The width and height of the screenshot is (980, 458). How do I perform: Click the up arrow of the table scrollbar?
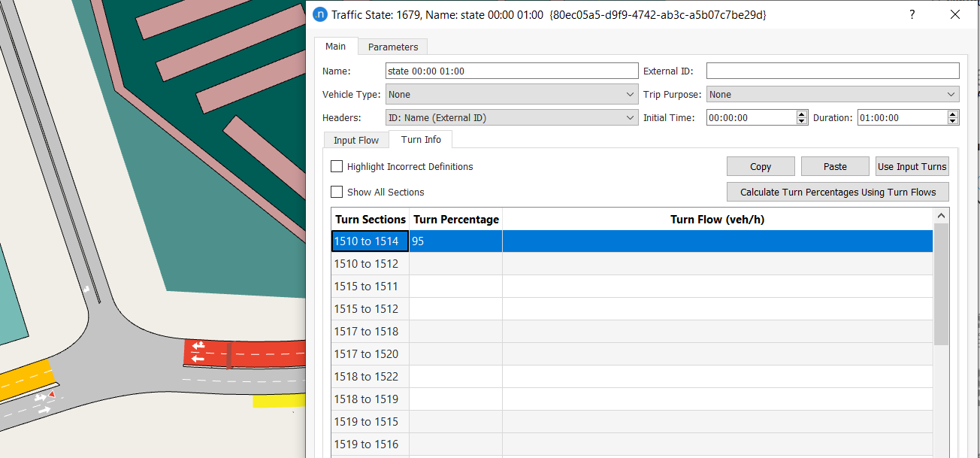(x=941, y=216)
